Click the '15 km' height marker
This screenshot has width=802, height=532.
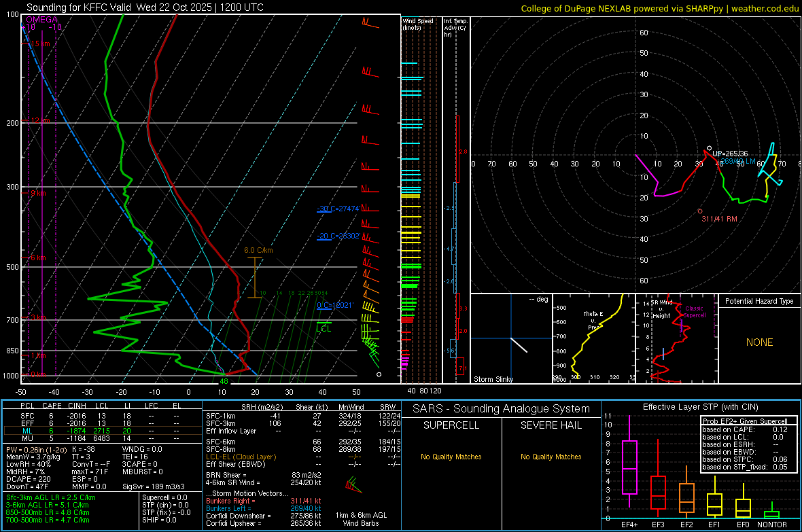click(40, 43)
